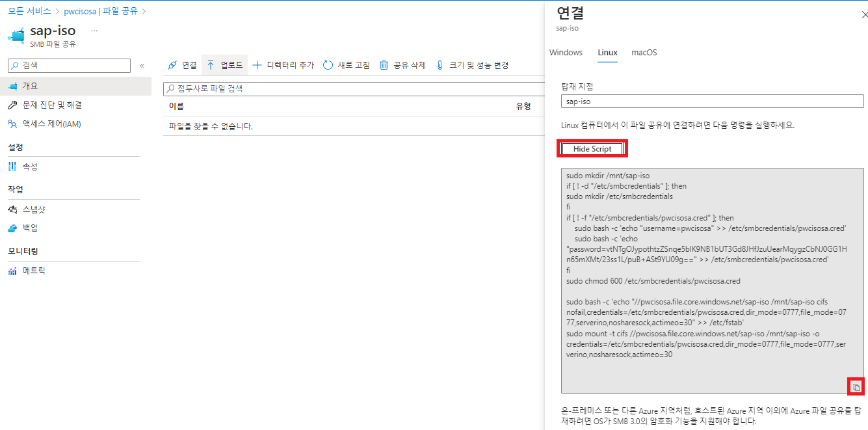Screen dimensions: 868x430
Task: Click the snapshot icon beside 스냅샷
Action: pos(12,209)
